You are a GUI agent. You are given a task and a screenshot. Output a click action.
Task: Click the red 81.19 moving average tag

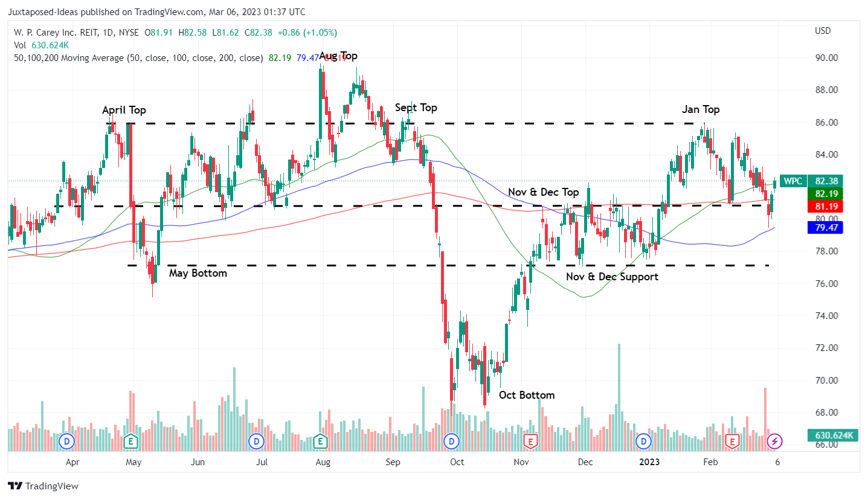pos(826,207)
